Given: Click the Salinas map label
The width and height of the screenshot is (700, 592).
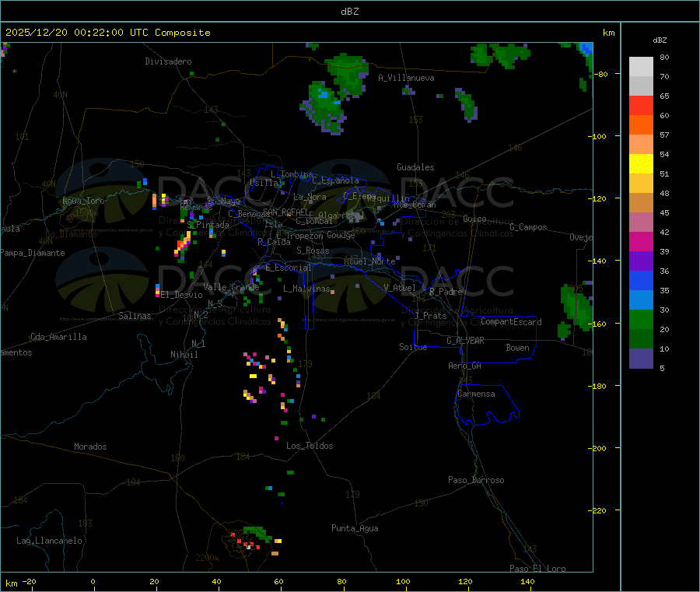Looking at the screenshot, I should (x=135, y=316).
